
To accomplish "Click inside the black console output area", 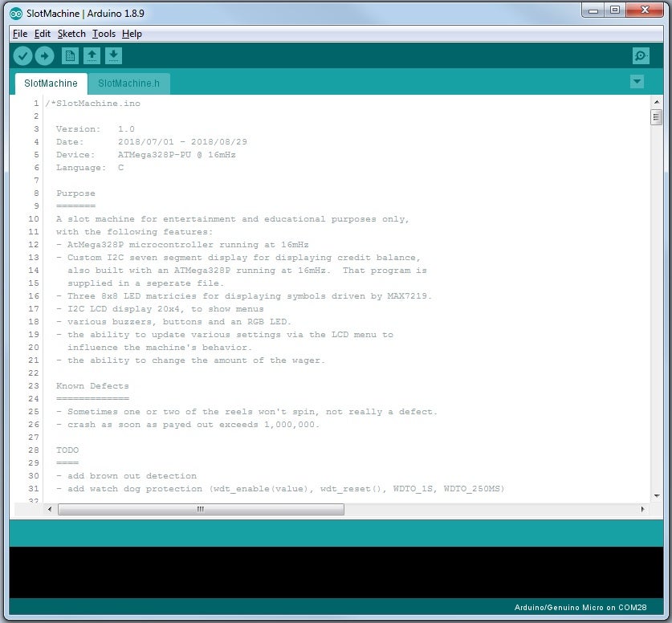I will point(336,572).
